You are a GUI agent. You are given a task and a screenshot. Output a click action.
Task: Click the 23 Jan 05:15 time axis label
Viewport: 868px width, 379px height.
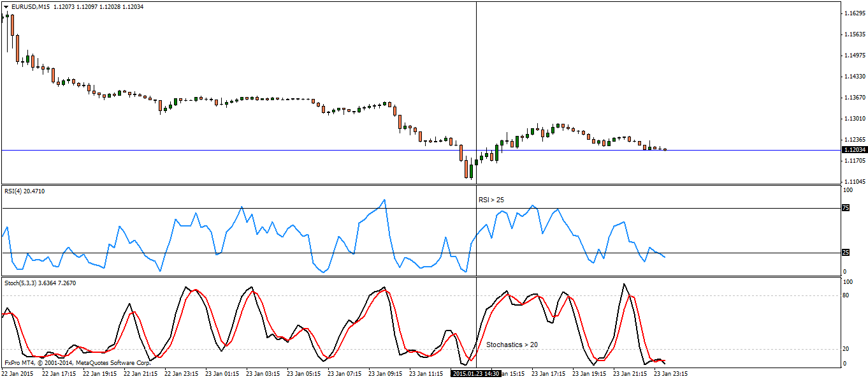305,373
